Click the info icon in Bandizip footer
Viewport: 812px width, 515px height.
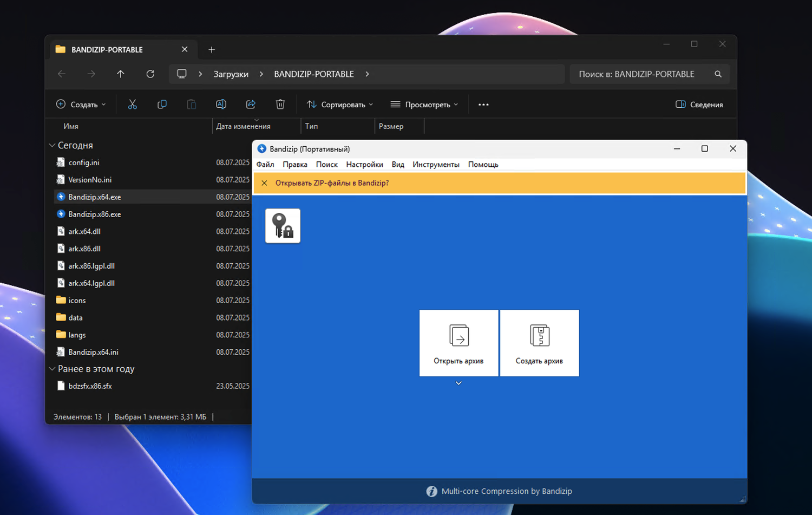pos(431,491)
